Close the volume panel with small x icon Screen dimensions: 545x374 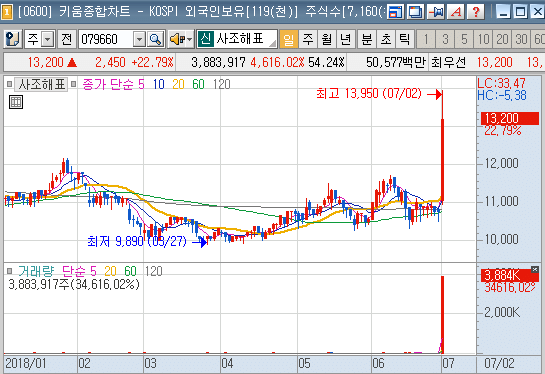(x=535, y=269)
